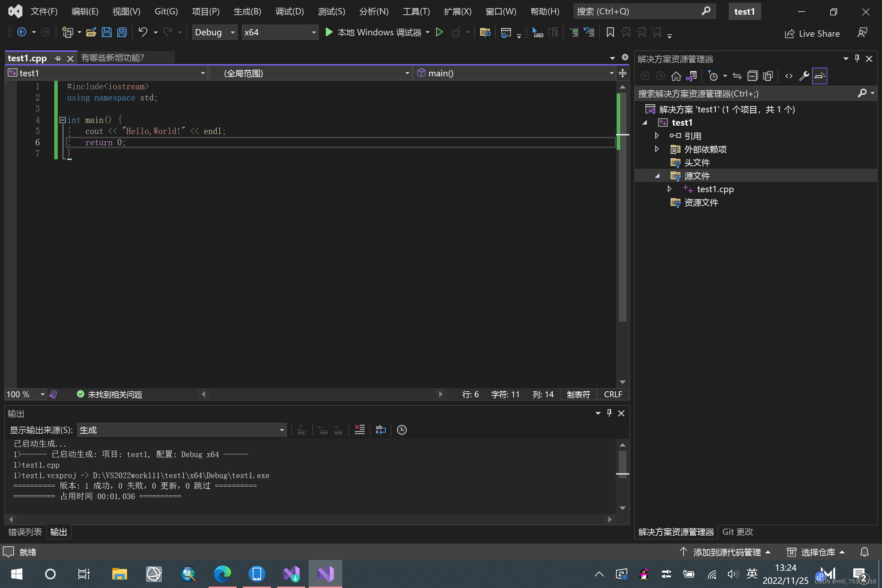Click the Live Share button
Screen dimensions: 882x588
pyautogui.click(x=812, y=33)
